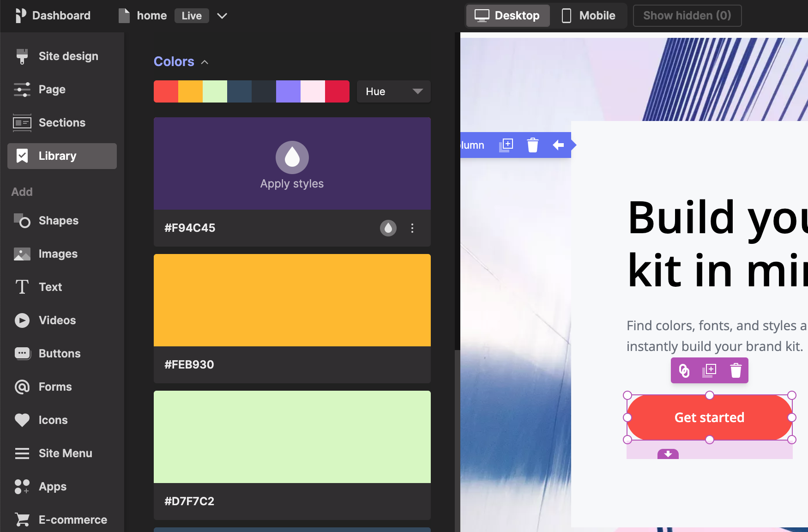Click the #FEB930 color swatch

click(x=292, y=300)
